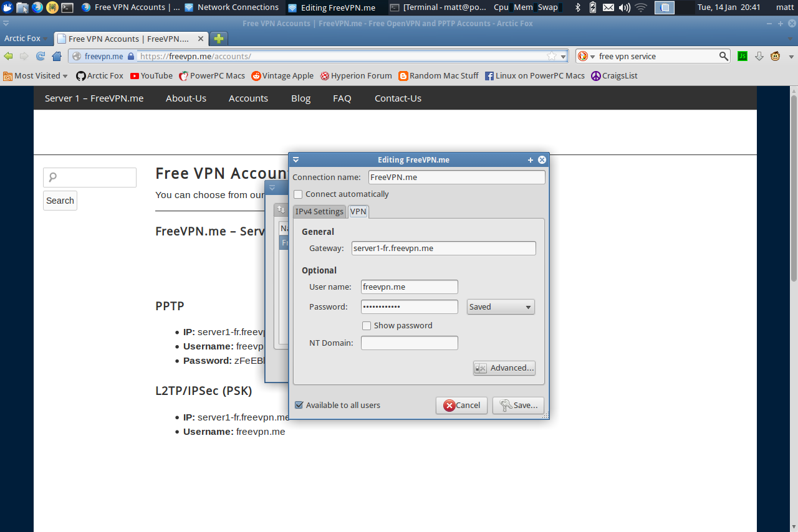The height and width of the screenshot is (532, 798).
Task: Open the URL bar history dropdown arrow
Action: click(563, 56)
